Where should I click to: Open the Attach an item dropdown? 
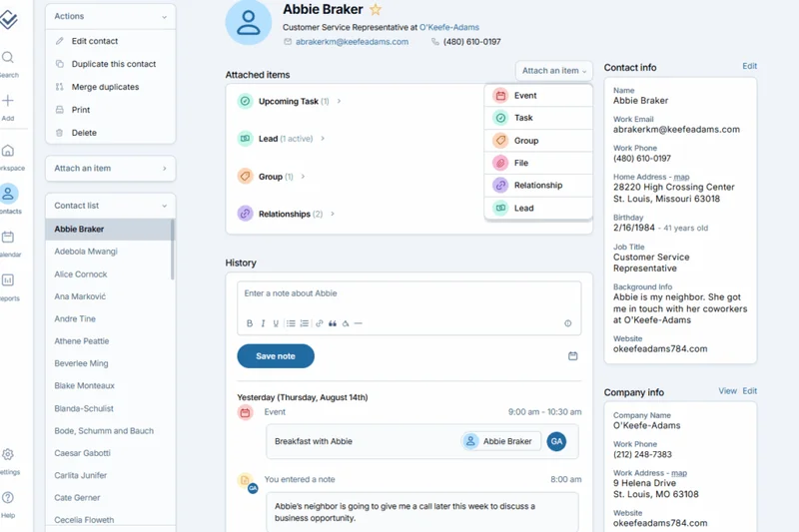(554, 71)
